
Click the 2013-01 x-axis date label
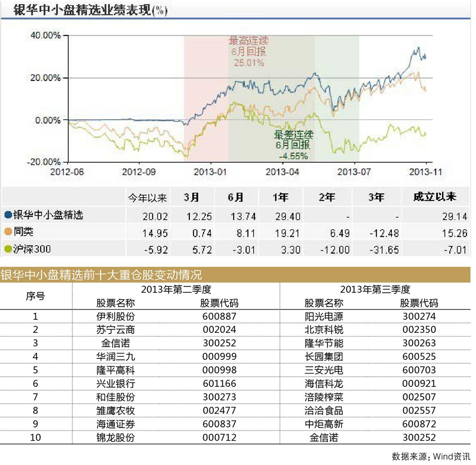point(210,172)
